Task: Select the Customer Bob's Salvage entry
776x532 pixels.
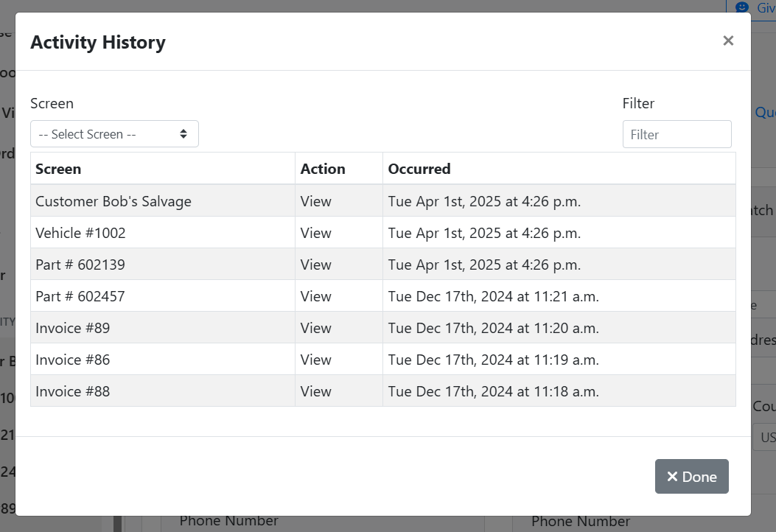Action: (x=113, y=201)
